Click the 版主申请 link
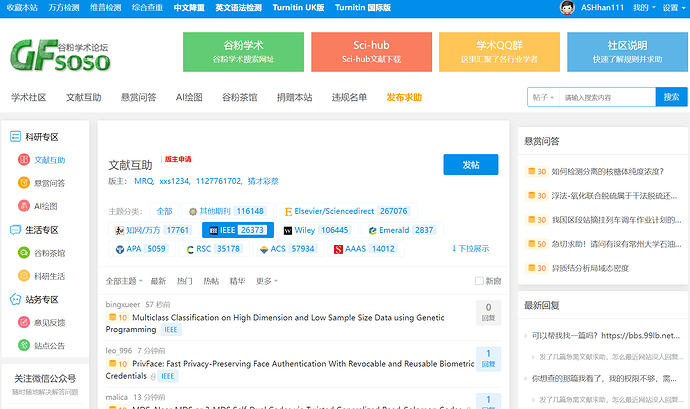Screen dimensions: 690x409 tap(178, 159)
